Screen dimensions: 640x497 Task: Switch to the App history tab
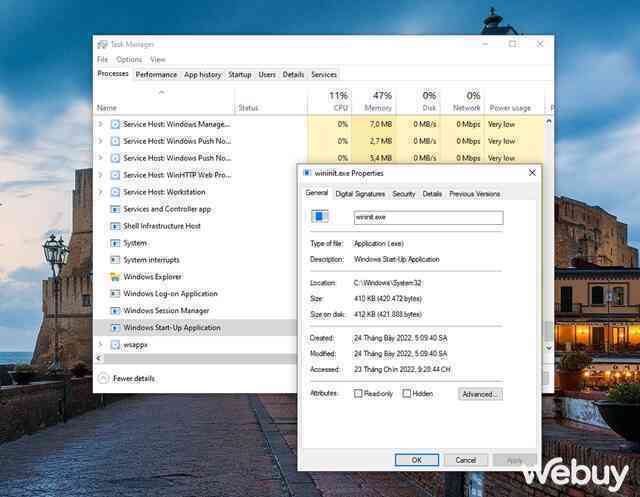point(202,75)
